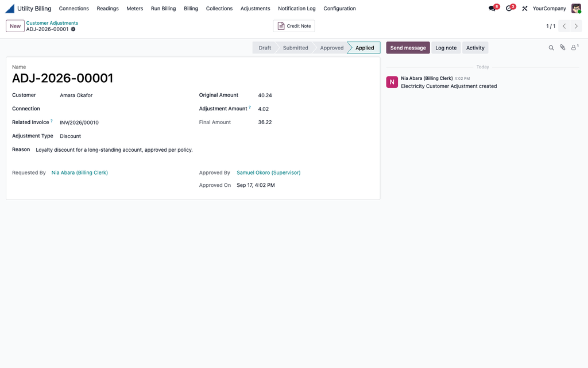Click the Send message button
This screenshot has height=368, width=588.
pyautogui.click(x=408, y=48)
